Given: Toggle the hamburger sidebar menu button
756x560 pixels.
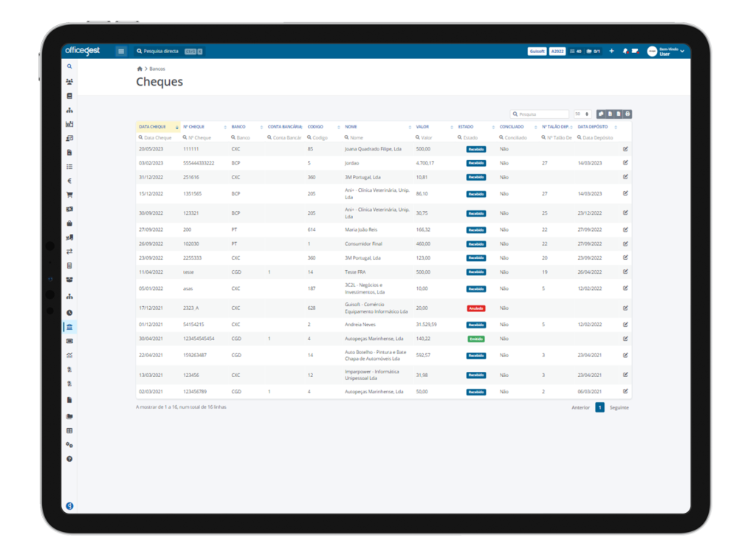Looking at the screenshot, I should pos(121,51).
